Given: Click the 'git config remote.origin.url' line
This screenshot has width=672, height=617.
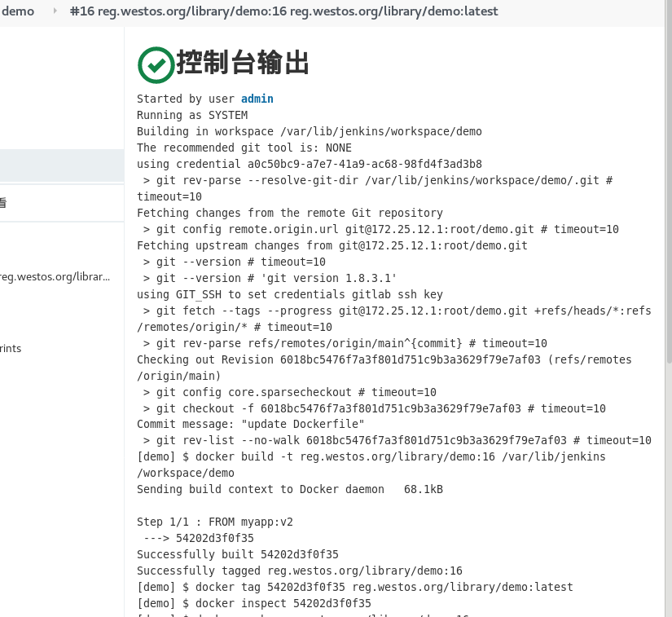Looking at the screenshot, I should [x=381, y=229].
